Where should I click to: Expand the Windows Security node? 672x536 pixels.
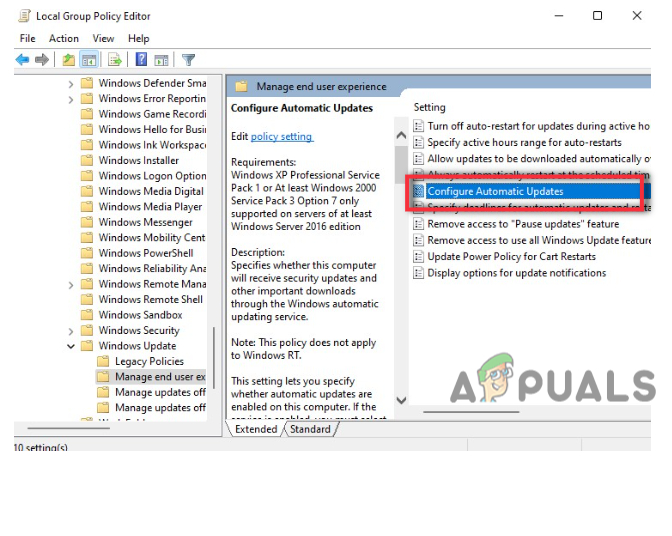pyautogui.click(x=71, y=331)
